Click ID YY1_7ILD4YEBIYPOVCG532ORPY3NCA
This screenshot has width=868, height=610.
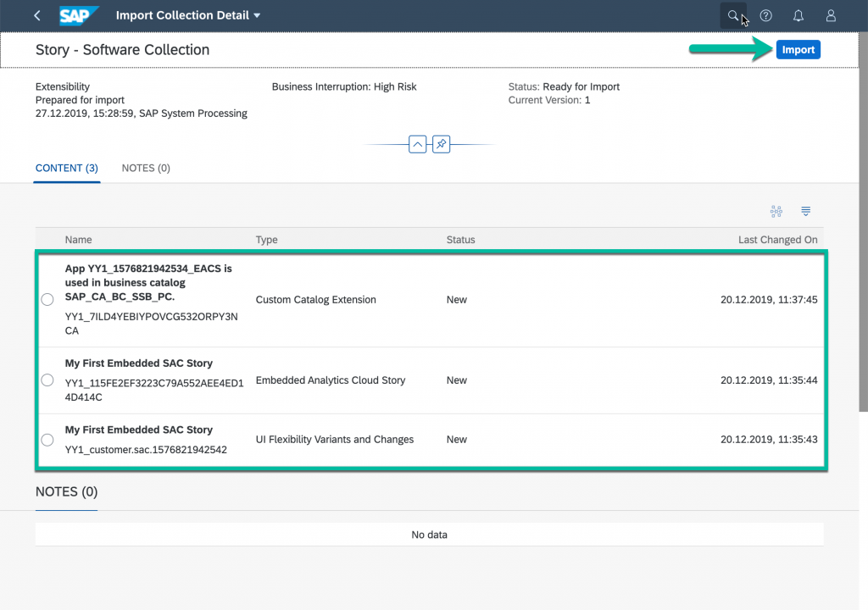[151, 324]
